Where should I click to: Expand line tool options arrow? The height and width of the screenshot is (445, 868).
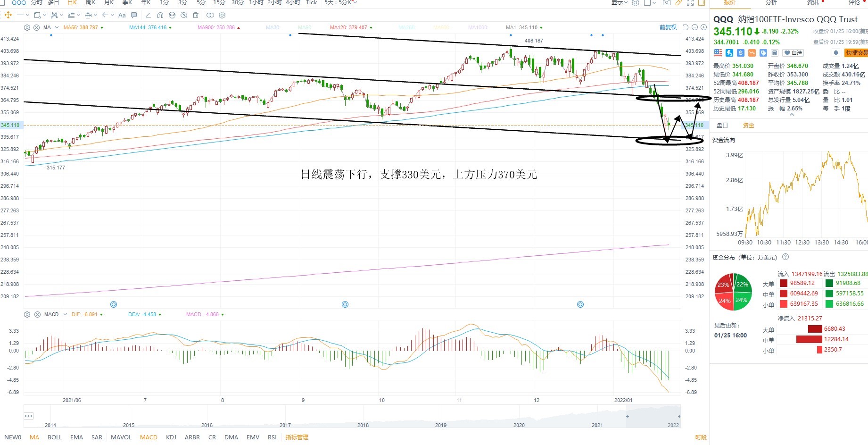pyautogui.click(x=27, y=15)
